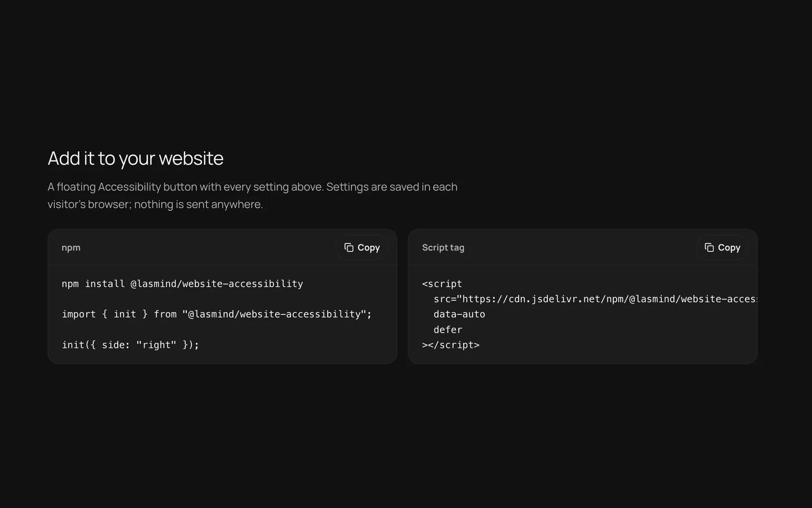This screenshot has height=508, width=812.
Task: Copy the Script tag code snippet
Action: coord(722,247)
